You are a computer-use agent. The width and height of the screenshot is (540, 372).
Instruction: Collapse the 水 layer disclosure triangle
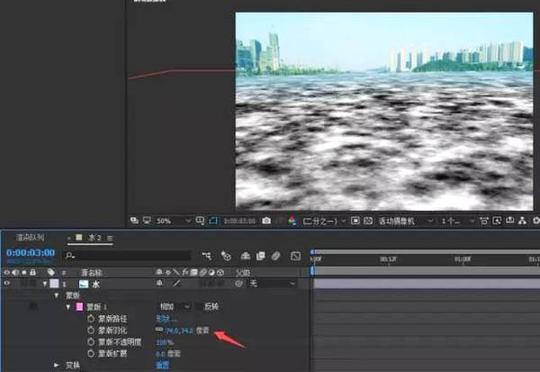click(45, 284)
